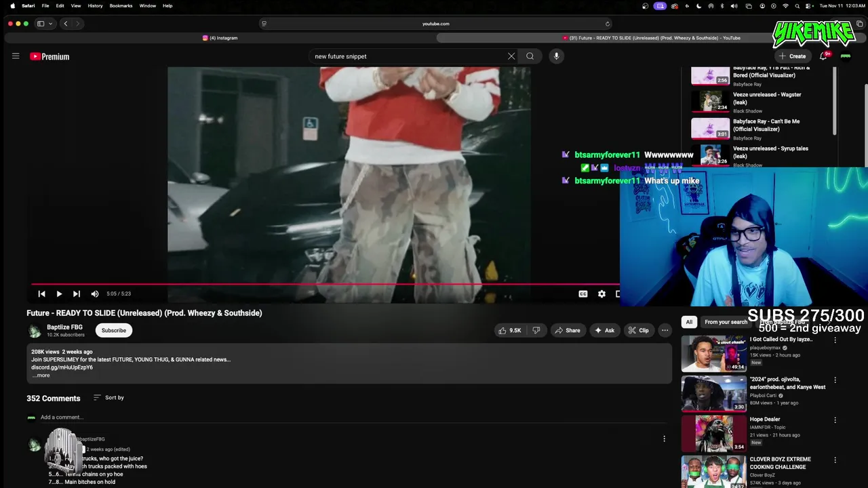
Task: Toggle the Safari sidebar
Action: tap(41, 24)
